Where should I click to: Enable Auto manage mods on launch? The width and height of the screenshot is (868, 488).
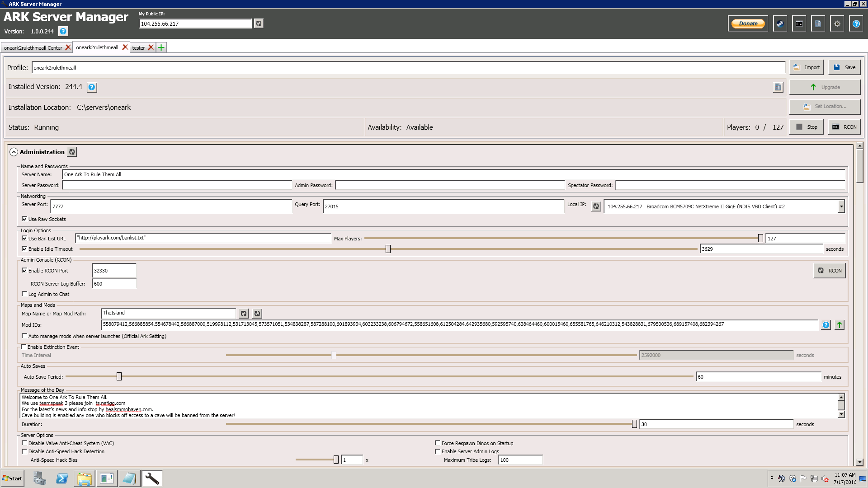click(24, 335)
